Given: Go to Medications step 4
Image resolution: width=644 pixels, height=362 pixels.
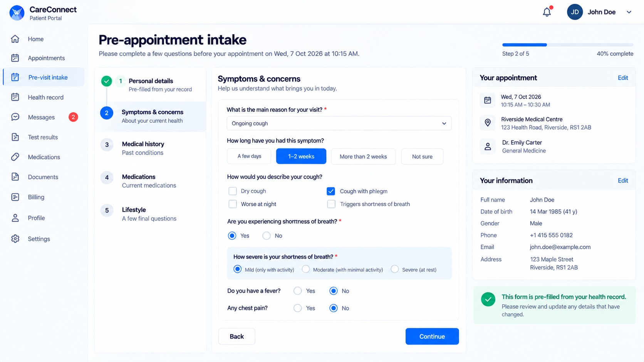Looking at the screenshot, I should click(x=150, y=181).
